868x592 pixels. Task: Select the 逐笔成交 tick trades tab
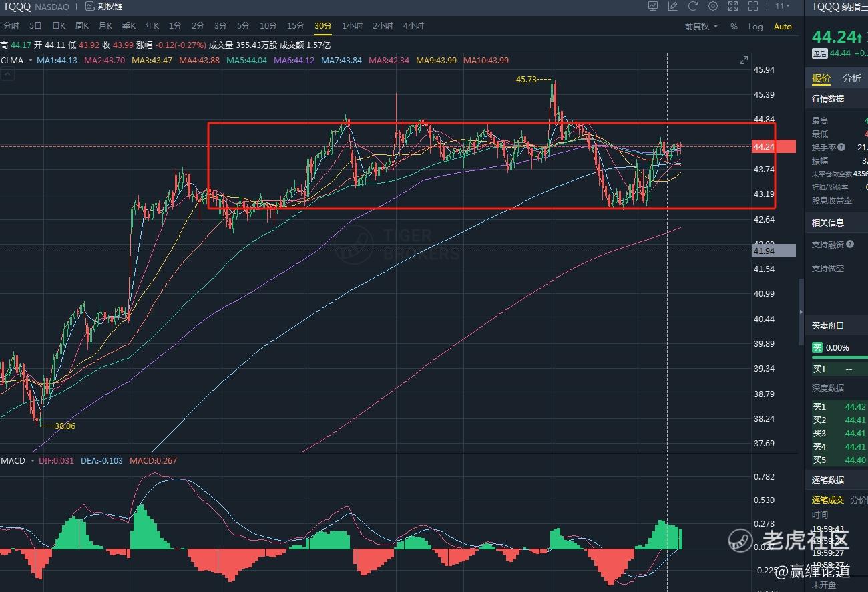point(828,500)
